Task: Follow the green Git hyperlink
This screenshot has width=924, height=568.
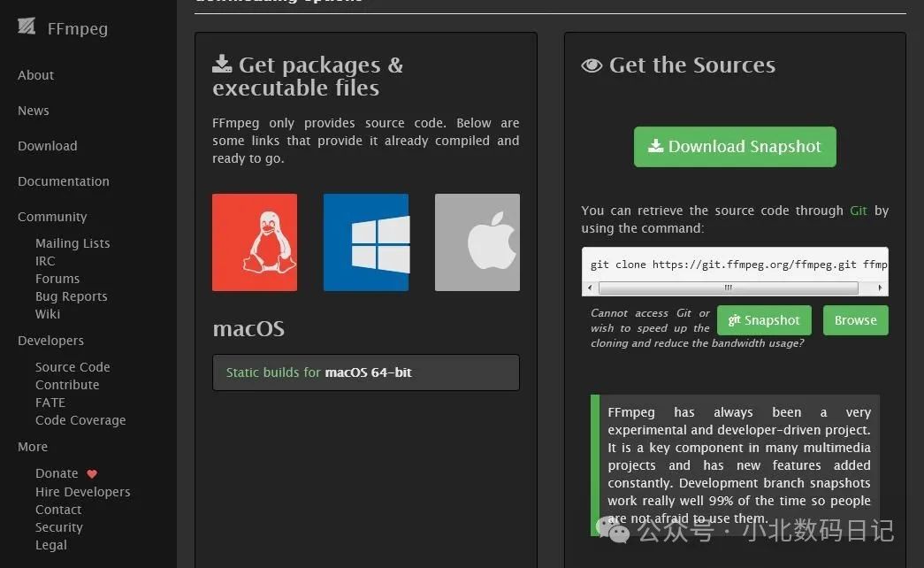Action: click(858, 211)
